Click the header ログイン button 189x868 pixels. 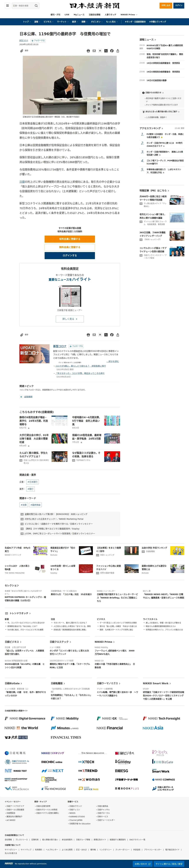point(179,5)
